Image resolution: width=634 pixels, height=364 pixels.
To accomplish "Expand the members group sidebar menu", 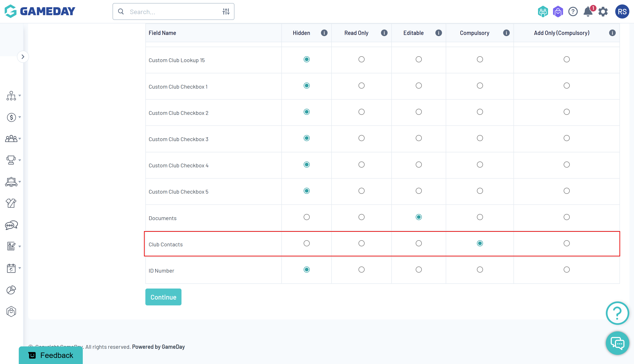I will [x=12, y=139].
